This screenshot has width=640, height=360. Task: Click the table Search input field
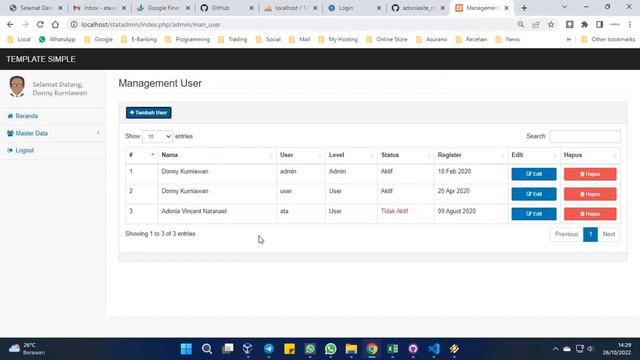585,136
